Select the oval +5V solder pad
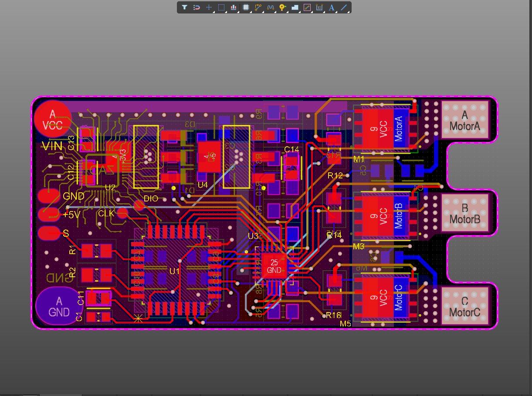This screenshot has height=396, width=532. coord(49,214)
